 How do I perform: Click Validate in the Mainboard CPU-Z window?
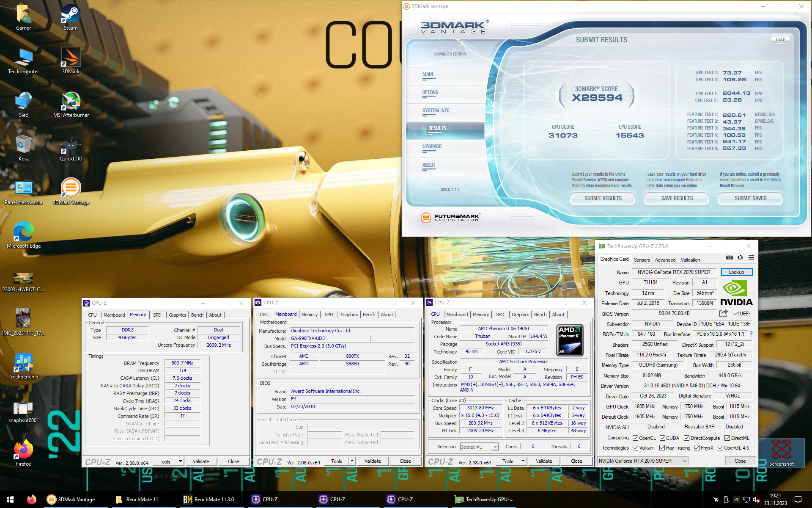[373, 461]
